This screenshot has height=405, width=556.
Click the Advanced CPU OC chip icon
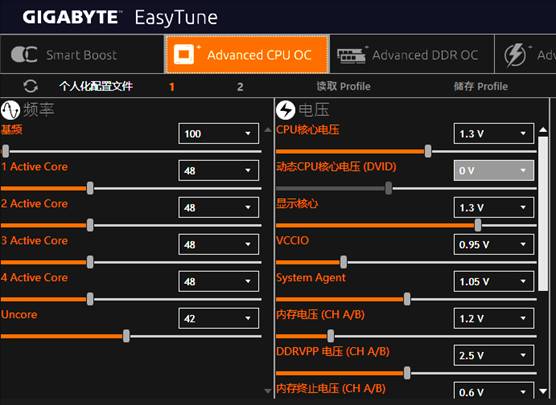tap(184, 55)
